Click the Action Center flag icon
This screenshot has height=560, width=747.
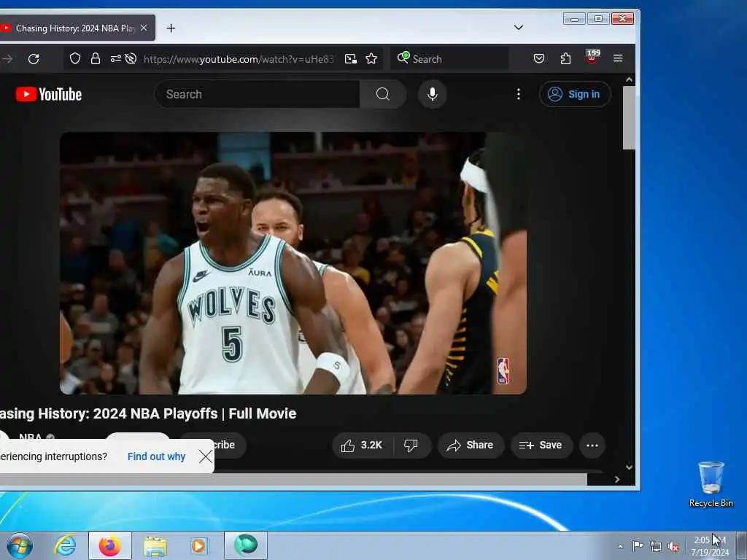638,545
